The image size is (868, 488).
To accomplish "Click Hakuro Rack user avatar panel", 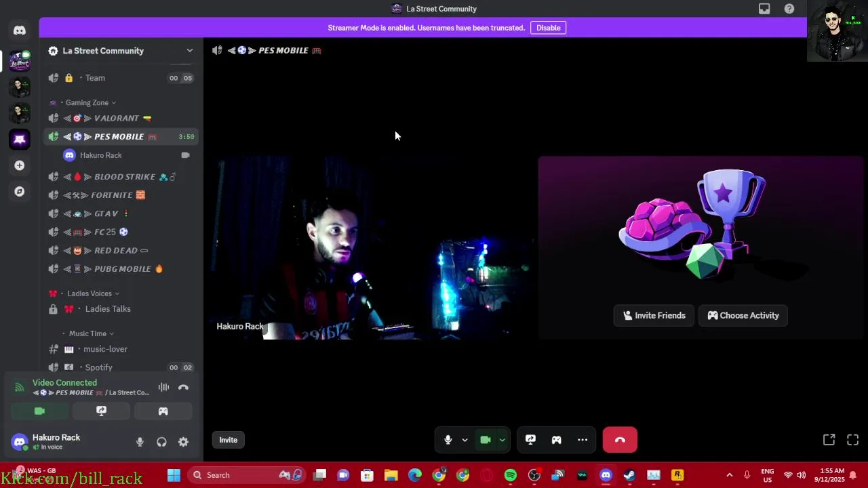I will [x=46, y=442].
